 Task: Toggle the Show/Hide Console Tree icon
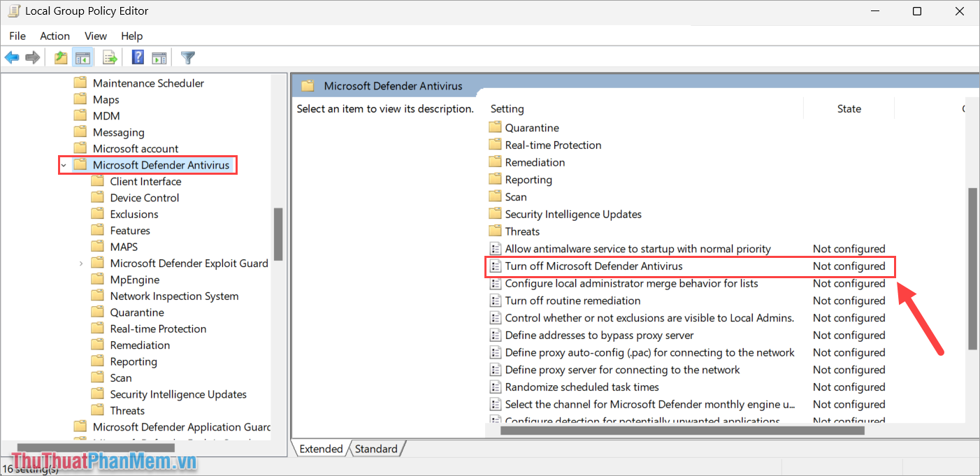tap(82, 57)
